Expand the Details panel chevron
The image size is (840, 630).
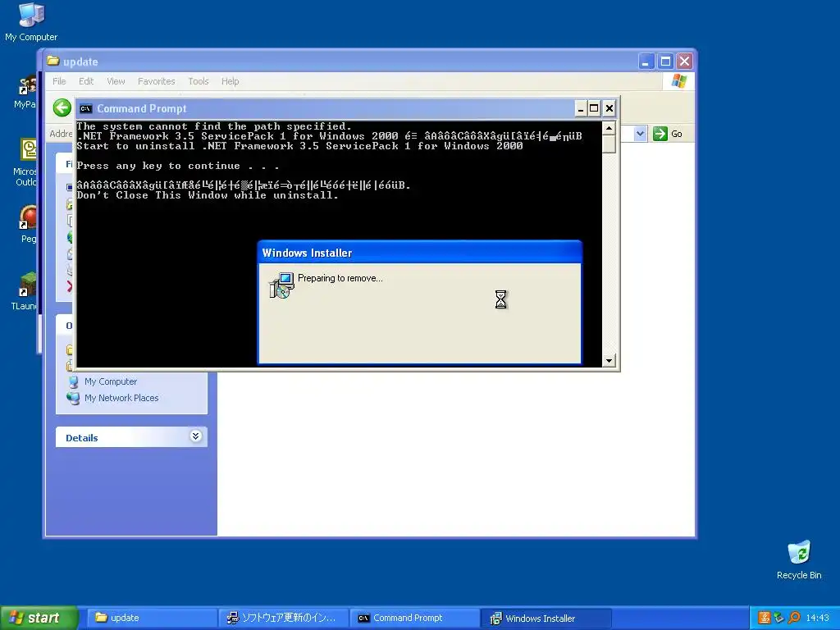click(195, 436)
